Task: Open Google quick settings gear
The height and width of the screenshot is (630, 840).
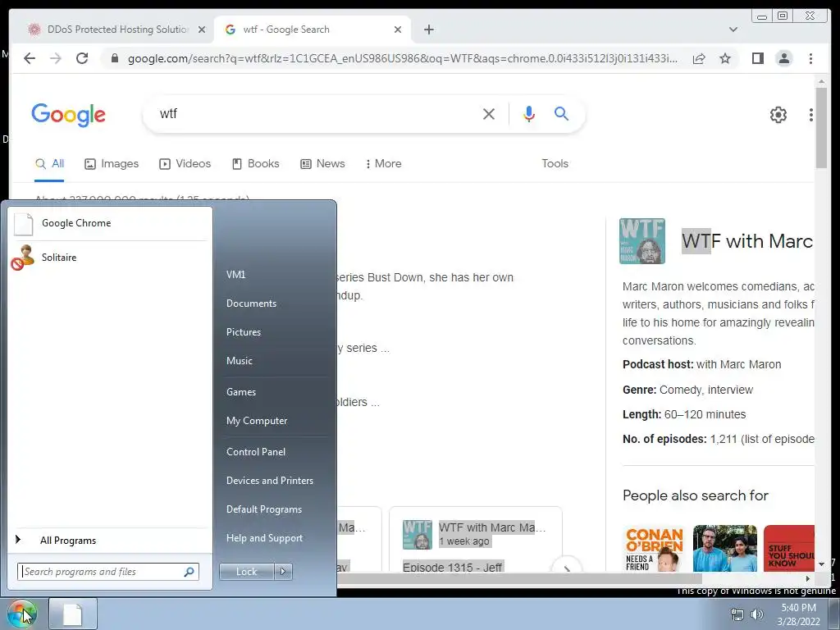Action: [778, 115]
